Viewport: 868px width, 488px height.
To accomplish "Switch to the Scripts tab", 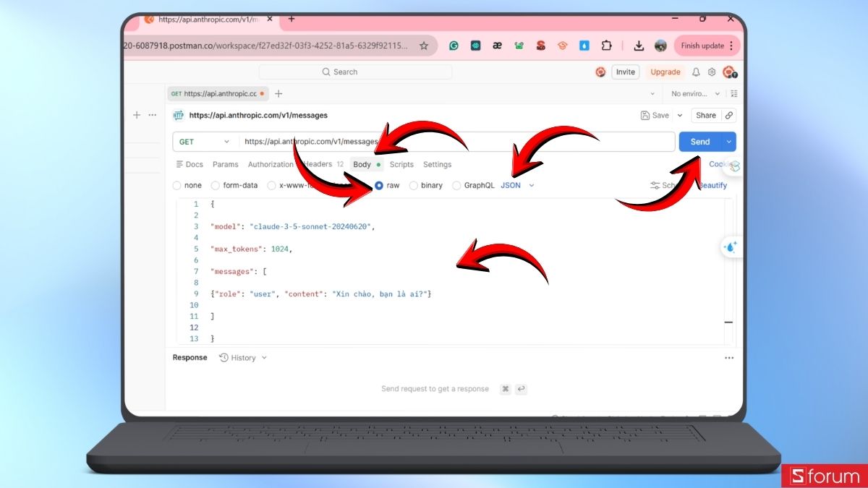I will (x=401, y=165).
